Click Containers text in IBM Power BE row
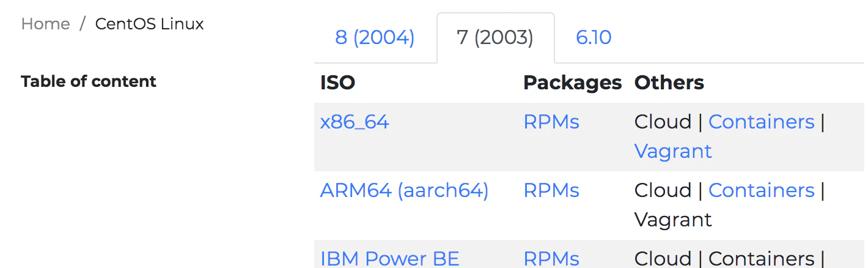 click(x=762, y=259)
